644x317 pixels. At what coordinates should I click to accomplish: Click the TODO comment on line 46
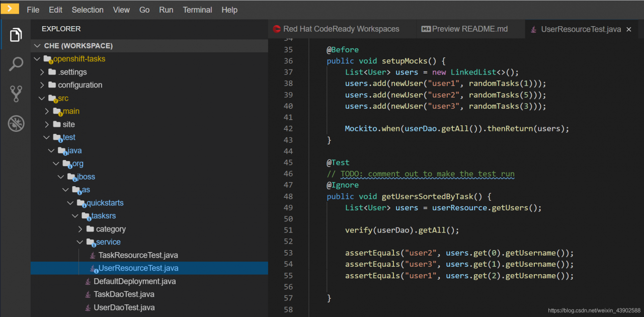click(x=421, y=174)
